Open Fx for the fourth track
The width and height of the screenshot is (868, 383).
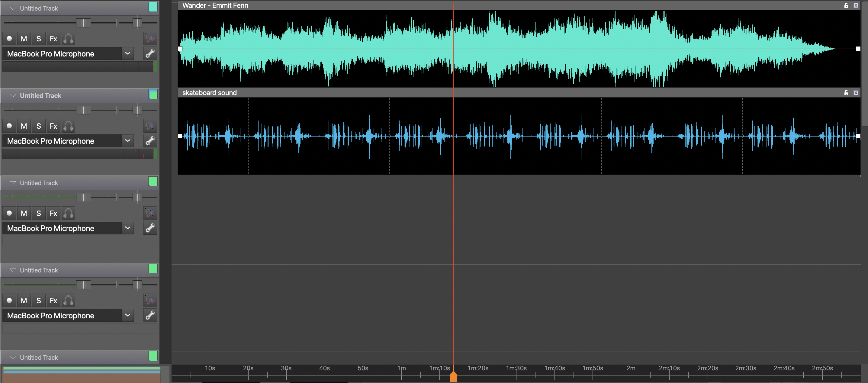tap(53, 301)
